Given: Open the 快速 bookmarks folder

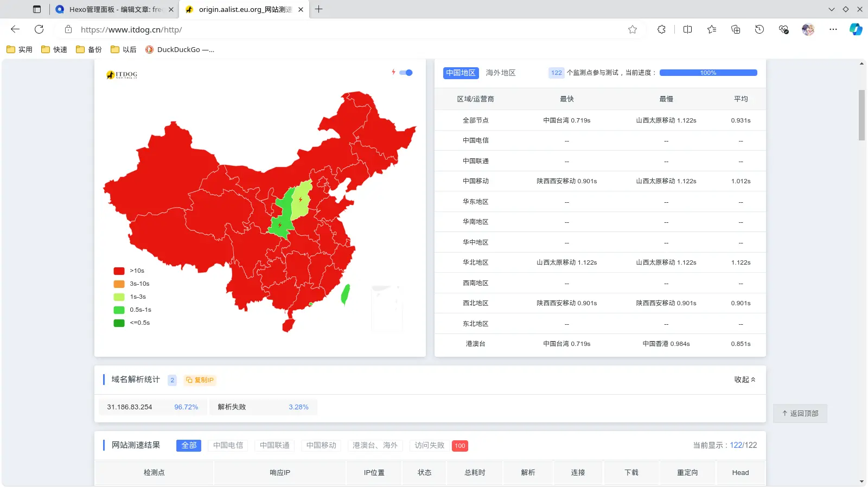Looking at the screenshot, I should (x=54, y=49).
